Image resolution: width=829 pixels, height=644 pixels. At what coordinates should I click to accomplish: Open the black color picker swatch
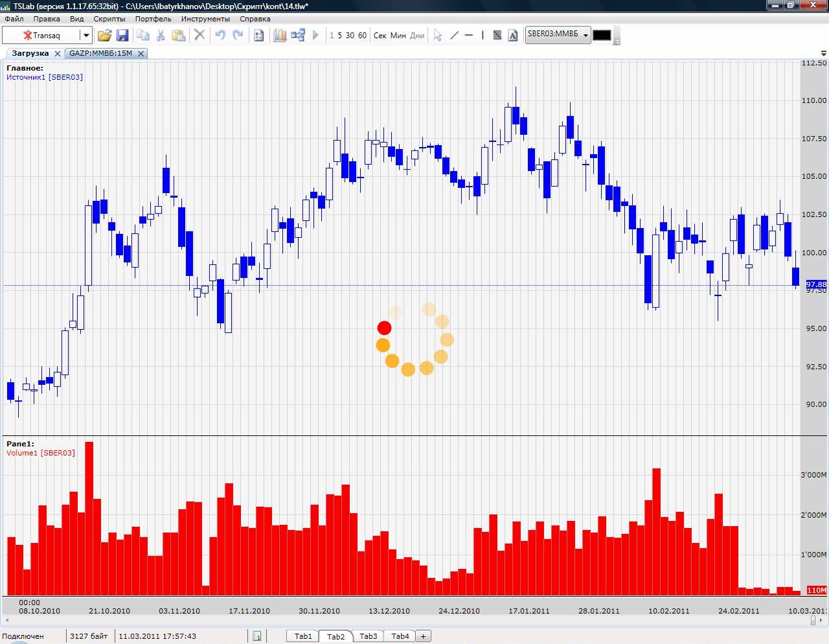[602, 35]
